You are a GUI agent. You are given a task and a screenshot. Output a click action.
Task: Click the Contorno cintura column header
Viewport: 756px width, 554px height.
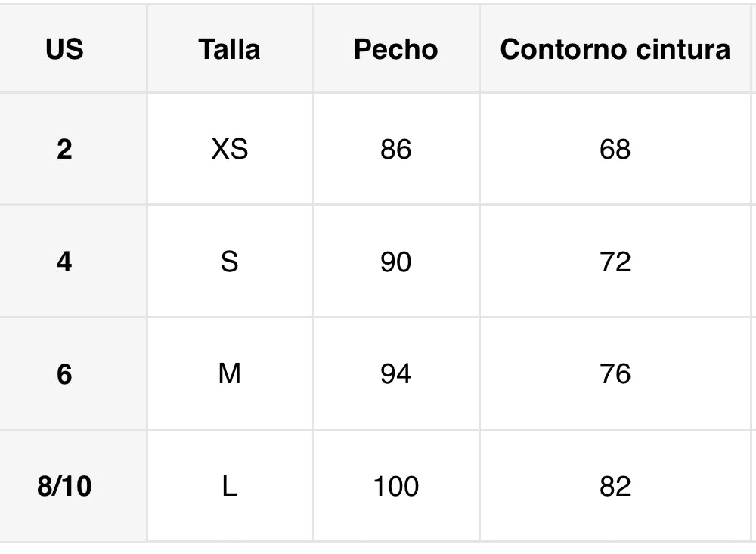[615, 49]
